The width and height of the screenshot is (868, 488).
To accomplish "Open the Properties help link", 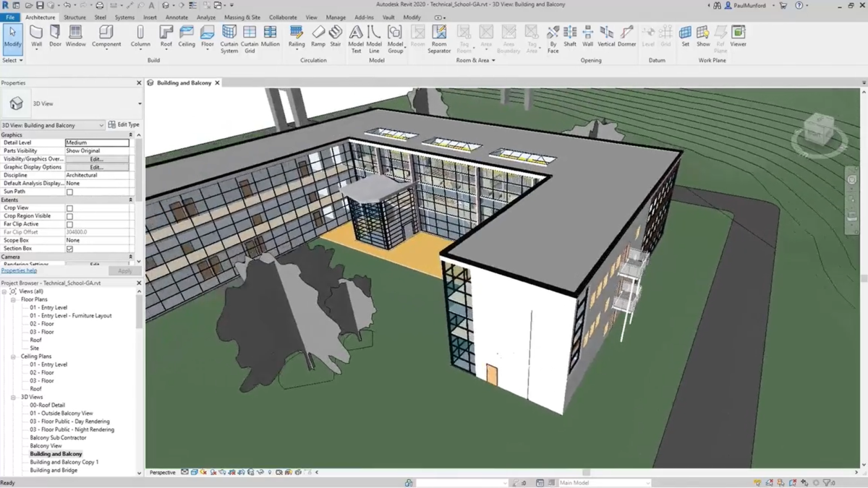I will click(x=19, y=270).
